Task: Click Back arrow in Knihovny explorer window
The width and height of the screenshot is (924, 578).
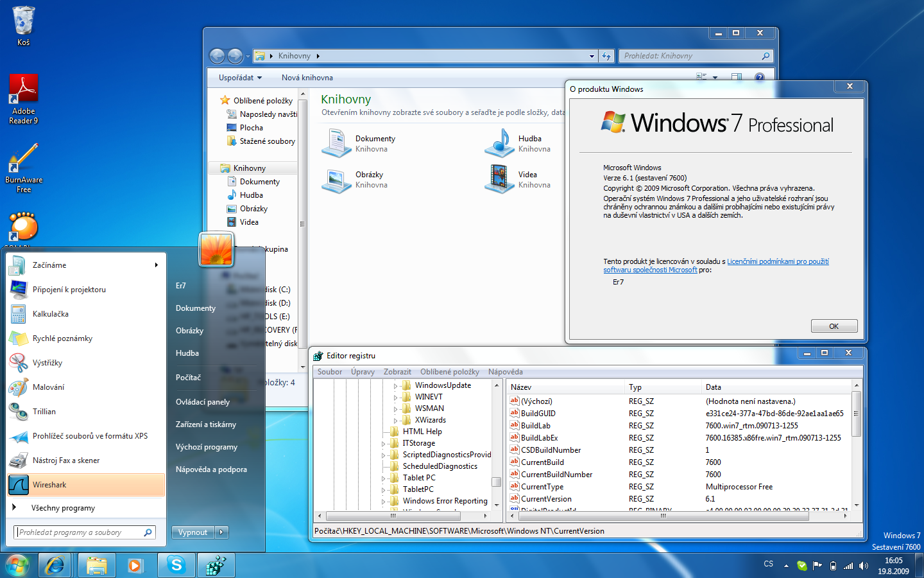Action: (x=218, y=57)
